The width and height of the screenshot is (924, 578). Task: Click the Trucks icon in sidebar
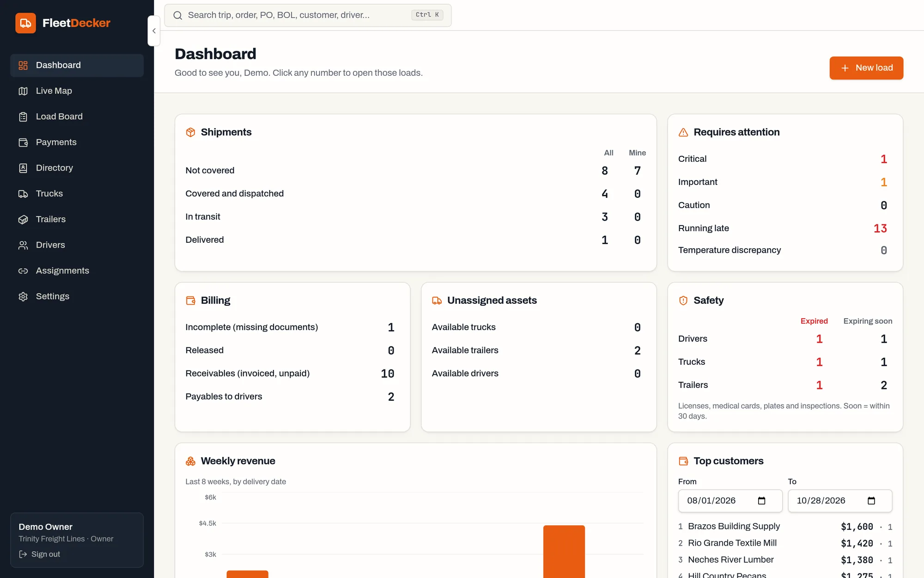23,194
